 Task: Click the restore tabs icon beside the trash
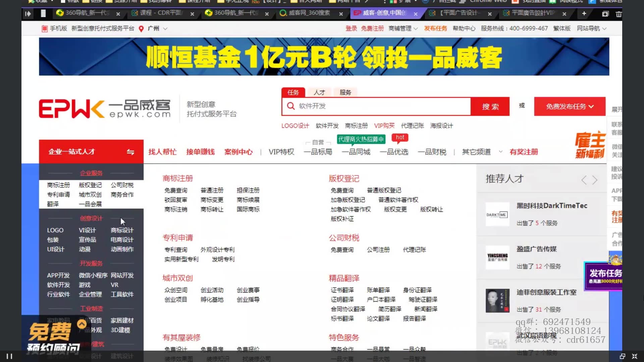pos(605,14)
